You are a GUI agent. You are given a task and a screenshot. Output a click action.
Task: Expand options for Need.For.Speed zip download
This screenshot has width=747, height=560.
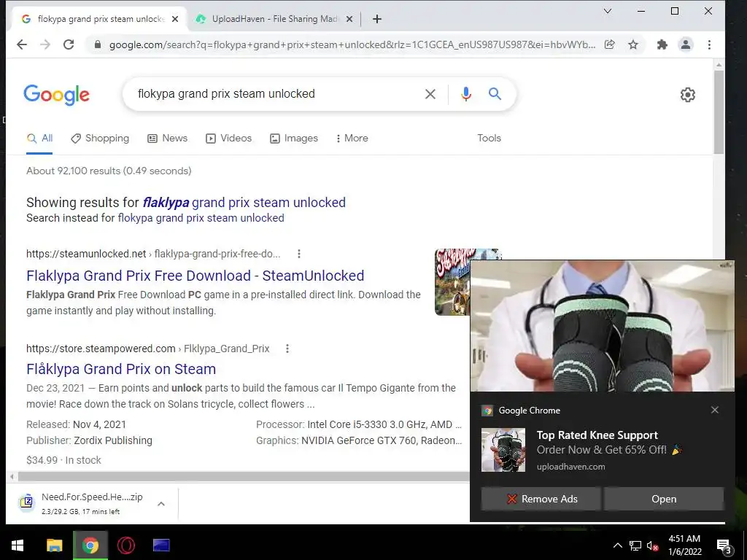click(x=161, y=504)
